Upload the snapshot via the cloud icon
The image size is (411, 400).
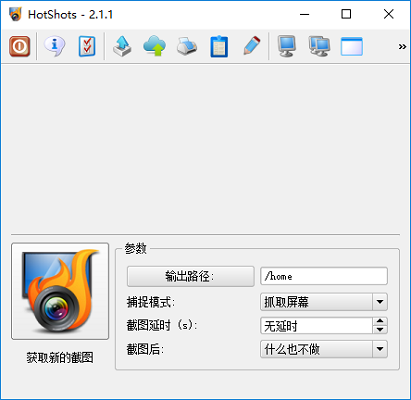[x=154, y=46]
